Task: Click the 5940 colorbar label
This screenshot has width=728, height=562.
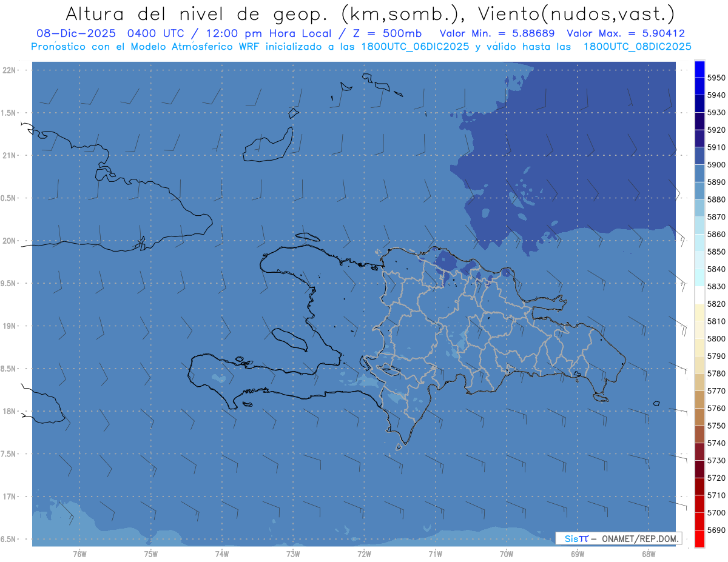Action: click(716, 95)
